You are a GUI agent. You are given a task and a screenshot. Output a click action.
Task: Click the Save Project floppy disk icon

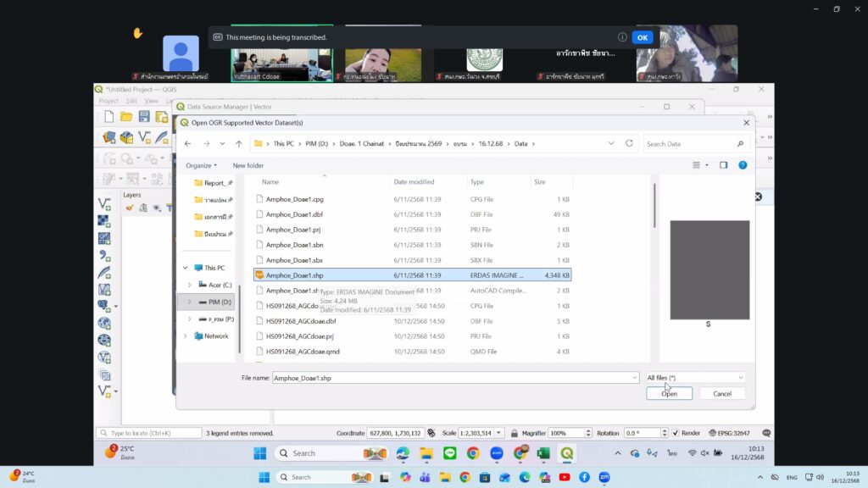144,116
